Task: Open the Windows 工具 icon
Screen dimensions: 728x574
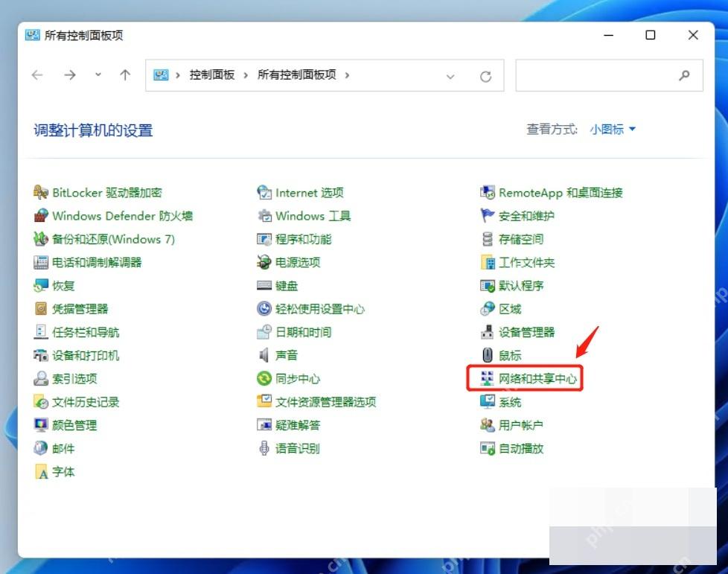Action: click(x=264, y=215)
